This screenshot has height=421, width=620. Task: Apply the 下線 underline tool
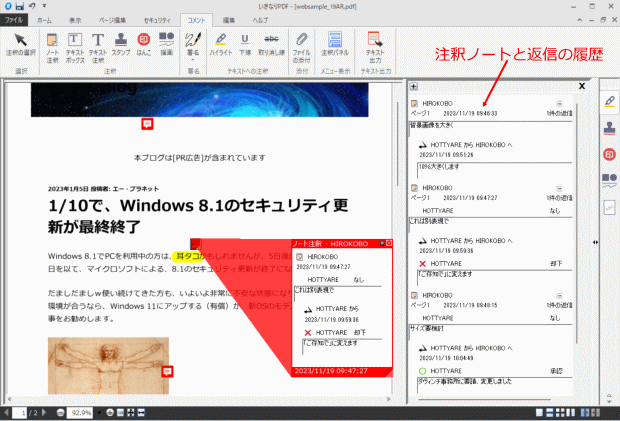pyautogui.click(x=245, y=45)
